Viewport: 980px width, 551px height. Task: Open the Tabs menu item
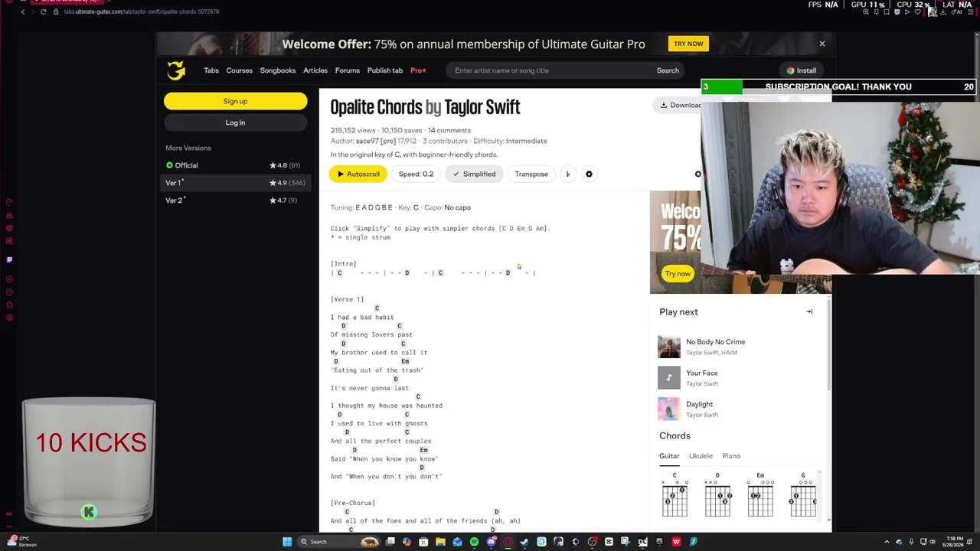pyautogui.click(x=211, y=70)
